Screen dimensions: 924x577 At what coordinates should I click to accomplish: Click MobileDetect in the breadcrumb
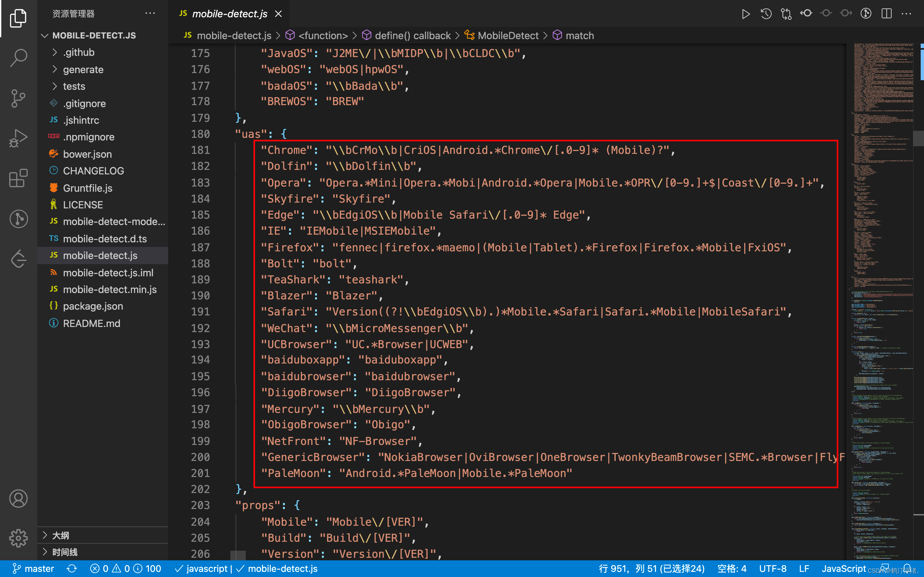[508, 36]
